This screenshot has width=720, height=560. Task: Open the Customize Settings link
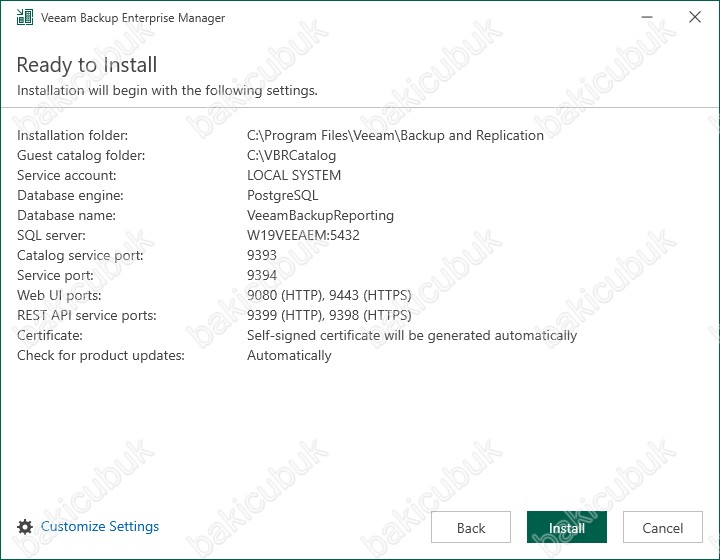coord(100,526)
